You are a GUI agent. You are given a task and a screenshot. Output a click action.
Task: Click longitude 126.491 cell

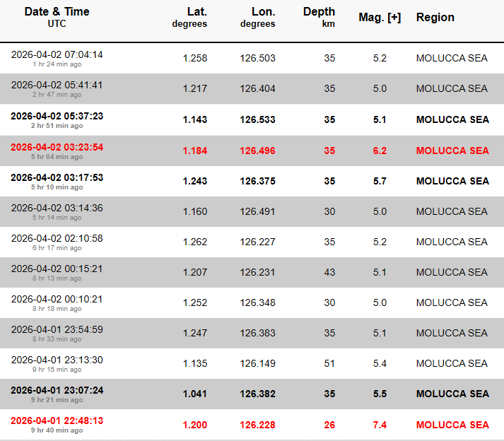click(257, 211)
